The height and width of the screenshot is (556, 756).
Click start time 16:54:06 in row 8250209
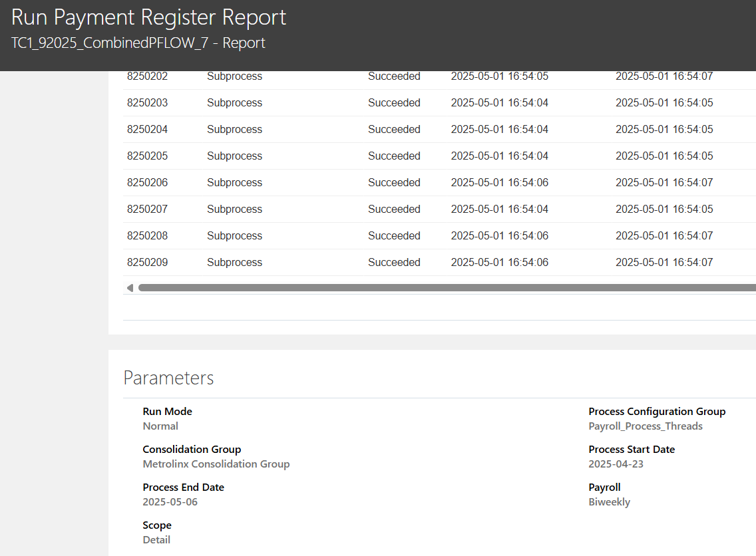point(500,261)
